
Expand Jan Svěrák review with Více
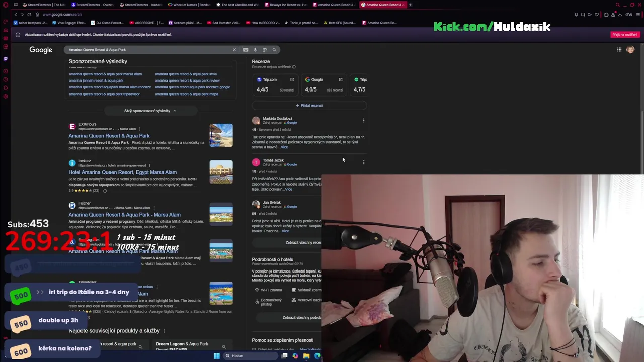[x=285, y=231]
